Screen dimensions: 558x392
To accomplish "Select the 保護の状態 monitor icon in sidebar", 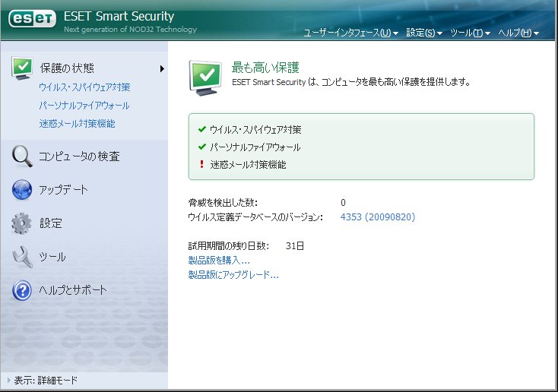I will (x=22, y=68).
